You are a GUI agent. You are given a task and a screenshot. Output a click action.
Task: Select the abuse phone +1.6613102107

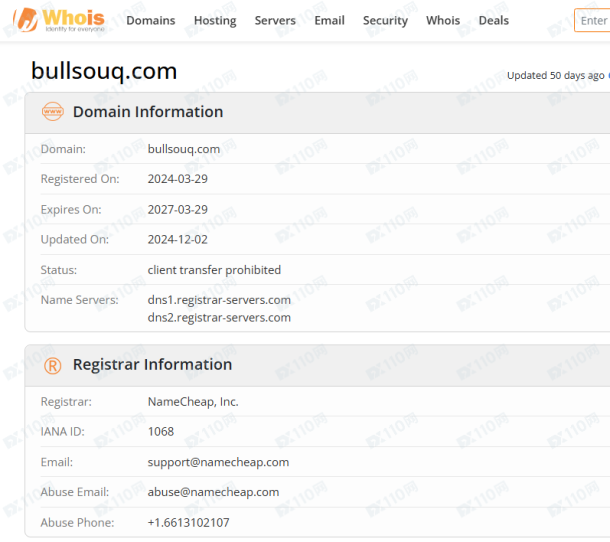(188, 523)
